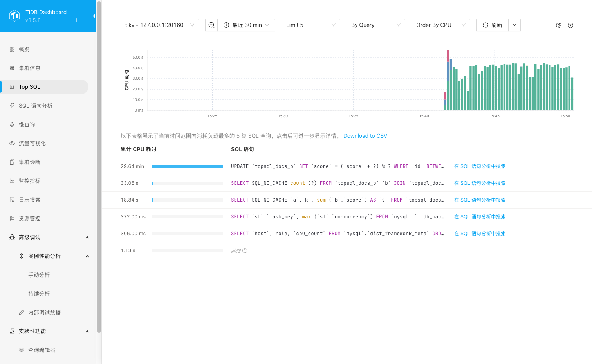The height and width of the screenshot is (364, 592).
Task: Select 监控指标 in the sidebar
Action: [x=30, y=181]
